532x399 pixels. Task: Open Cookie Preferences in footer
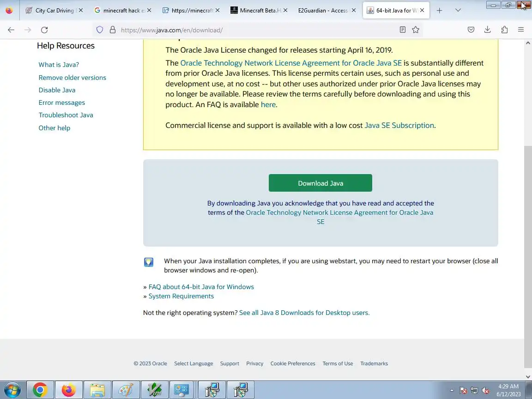pyautogui.click(x=293, y=363)
